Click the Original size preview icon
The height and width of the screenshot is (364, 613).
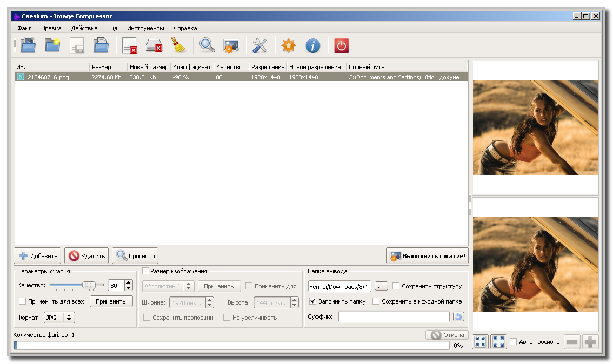498,342
